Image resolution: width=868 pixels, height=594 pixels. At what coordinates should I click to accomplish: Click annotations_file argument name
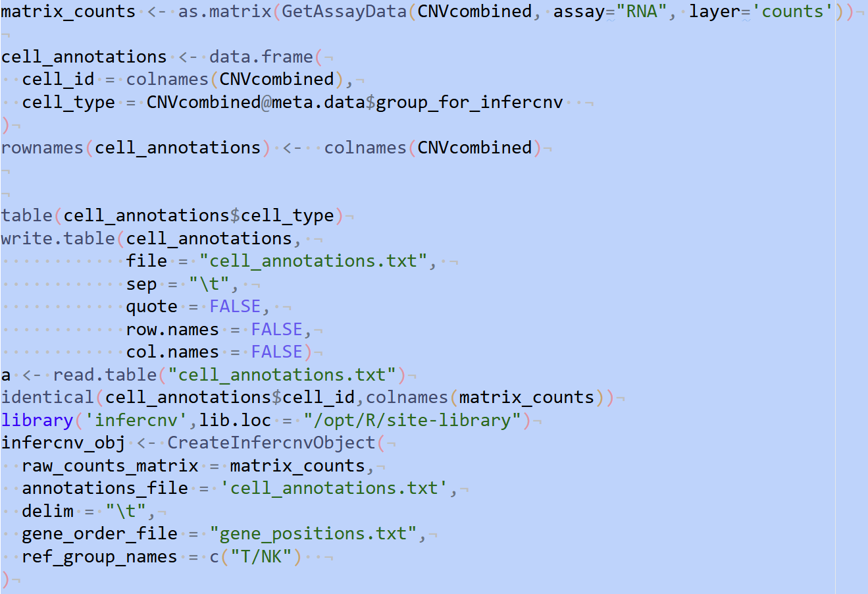tap(105, 489)
